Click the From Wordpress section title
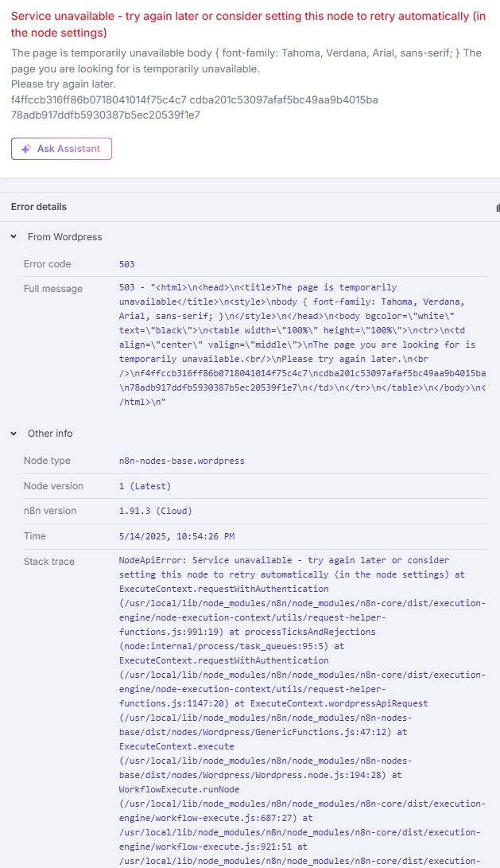500x868 pixels. [64, 237]
